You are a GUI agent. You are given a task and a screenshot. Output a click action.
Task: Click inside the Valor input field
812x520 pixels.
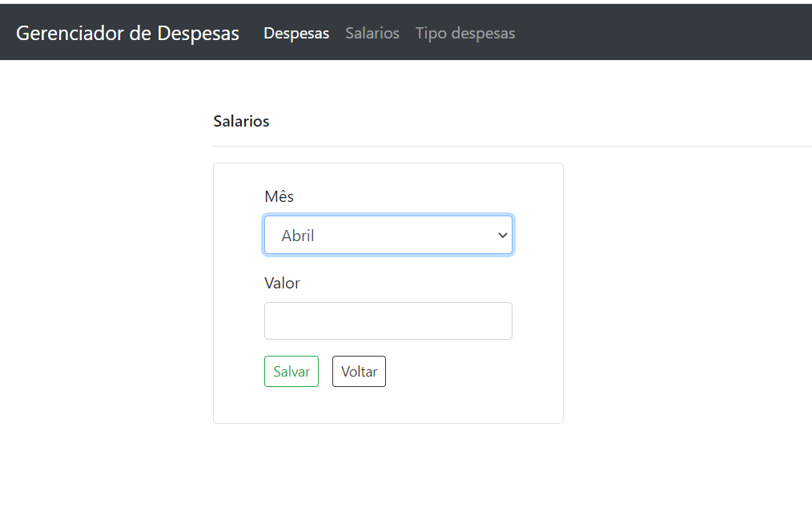(x=388, y=320)
